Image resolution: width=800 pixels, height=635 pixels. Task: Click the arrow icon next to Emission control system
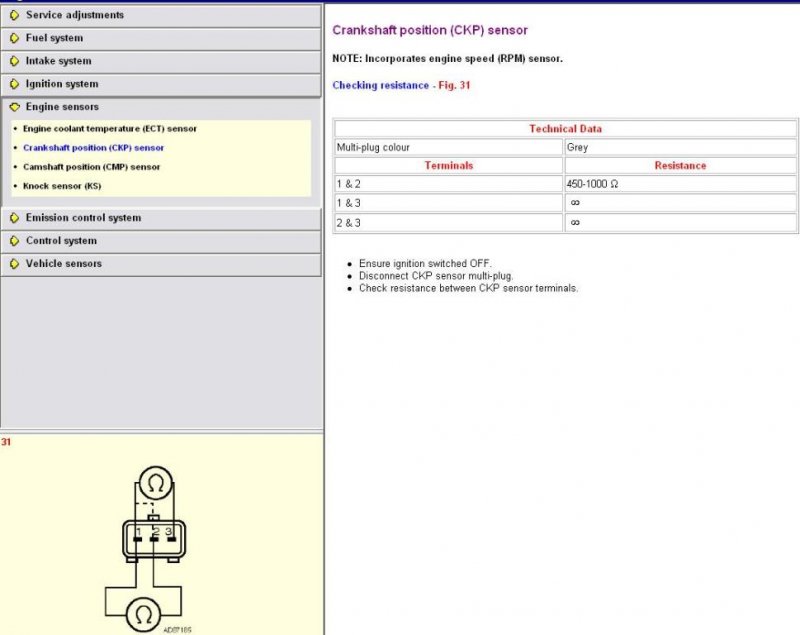click(x=14, y=218)
